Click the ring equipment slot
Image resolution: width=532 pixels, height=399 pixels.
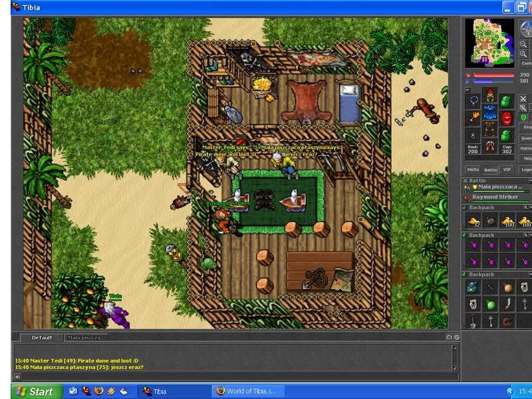pos(473,136)
